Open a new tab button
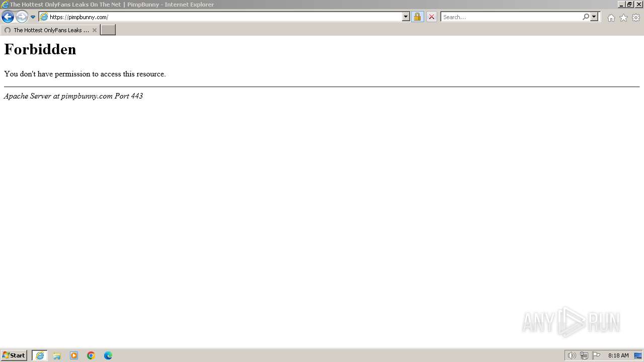The height and width of the screenshot is (362, 644). pyautogui.click(x=108, y=30)
